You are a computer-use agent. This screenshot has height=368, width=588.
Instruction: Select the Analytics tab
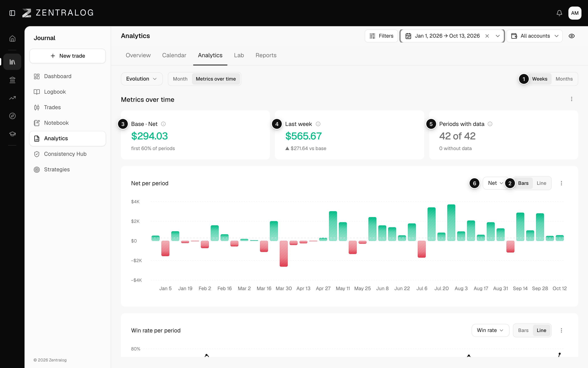(x=210, y=55)
